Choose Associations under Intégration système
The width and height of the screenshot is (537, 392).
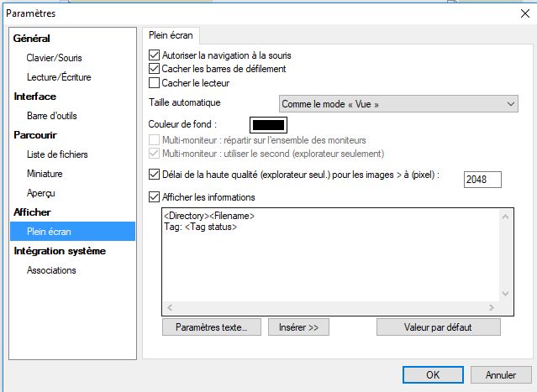(x=51, y=270)
